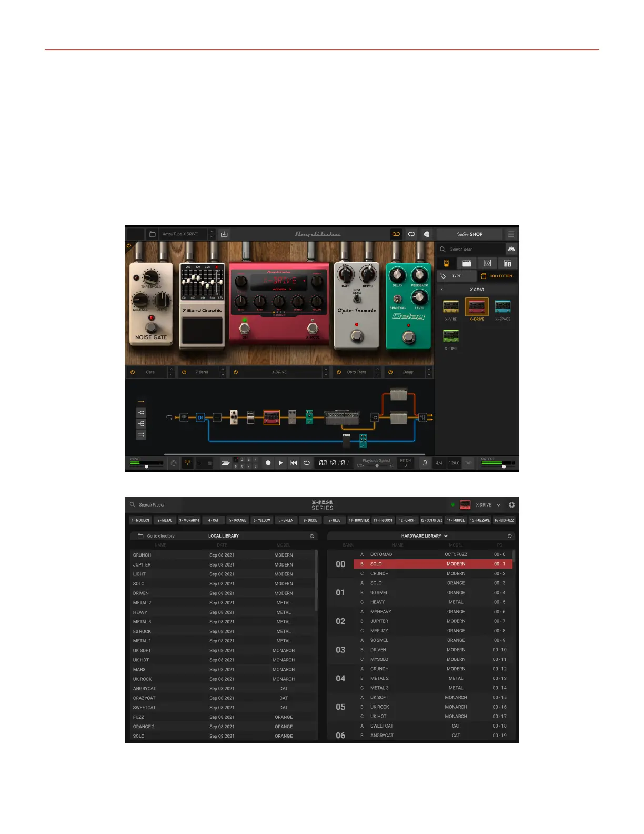
Task: Select the 1 - MODERN model tab
Action: click(x=140, y=520)
